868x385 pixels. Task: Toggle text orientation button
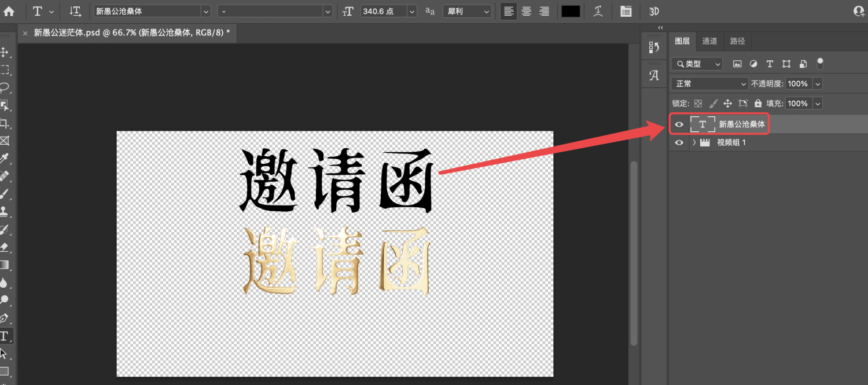pos(75,11)
